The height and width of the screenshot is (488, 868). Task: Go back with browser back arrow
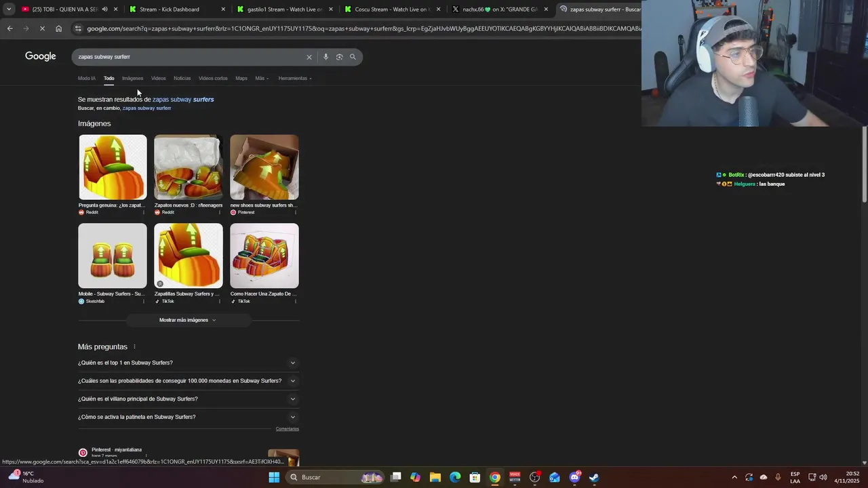(x=9, y=28)
